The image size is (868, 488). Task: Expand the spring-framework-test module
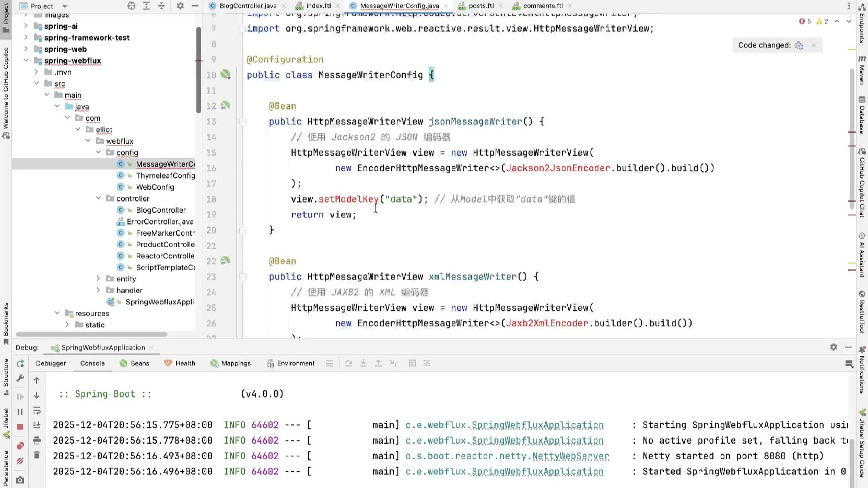(x=26, y=37)
